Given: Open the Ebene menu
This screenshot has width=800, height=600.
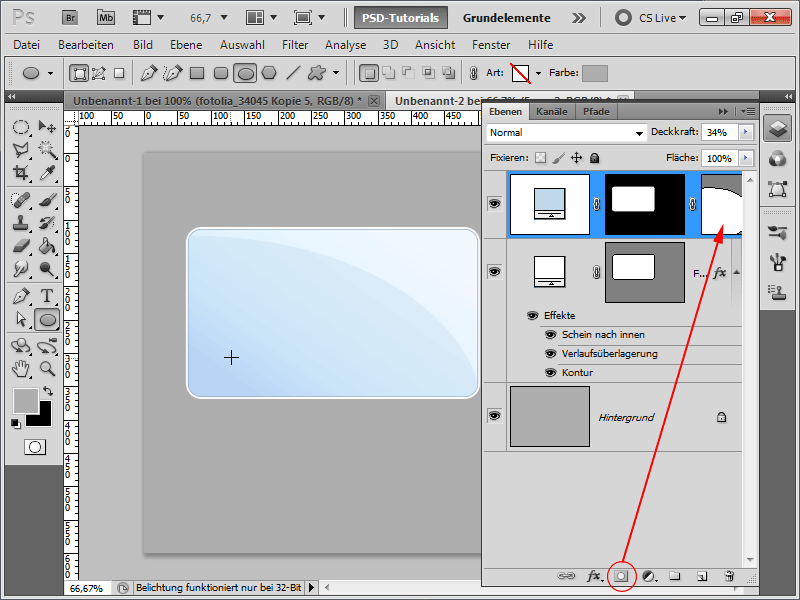Looking at the screenshot, I should [186, 45].
